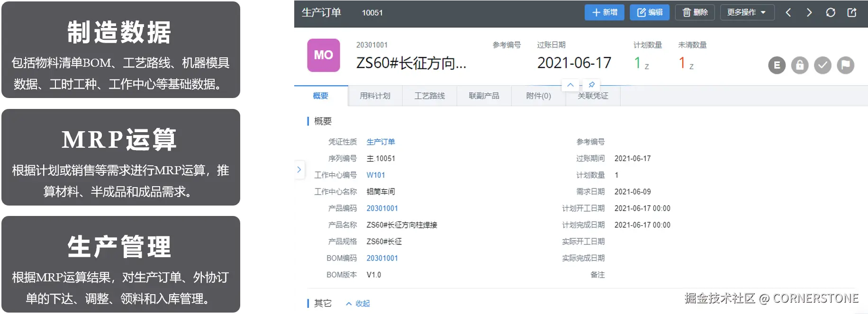Expand the left side panel arrow
Image resolution: width=868 pixels, height=314 pixels.
tap(299, 170)
